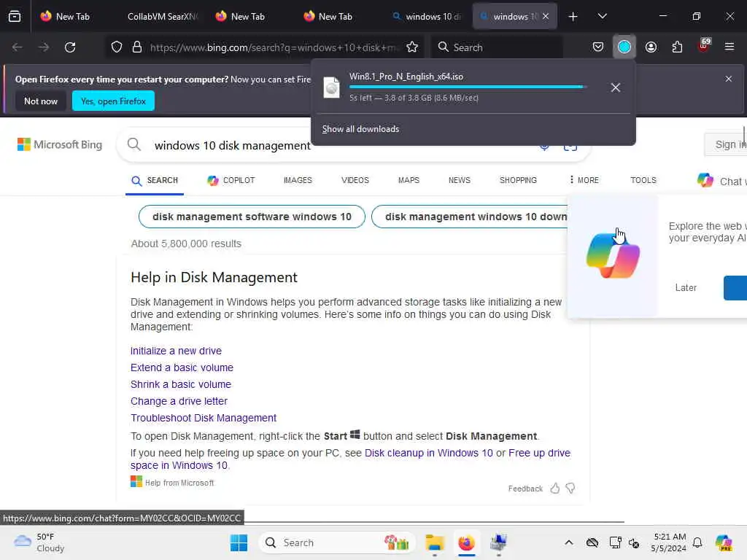Click the Firefox toolbar Search field

[497, 47]
